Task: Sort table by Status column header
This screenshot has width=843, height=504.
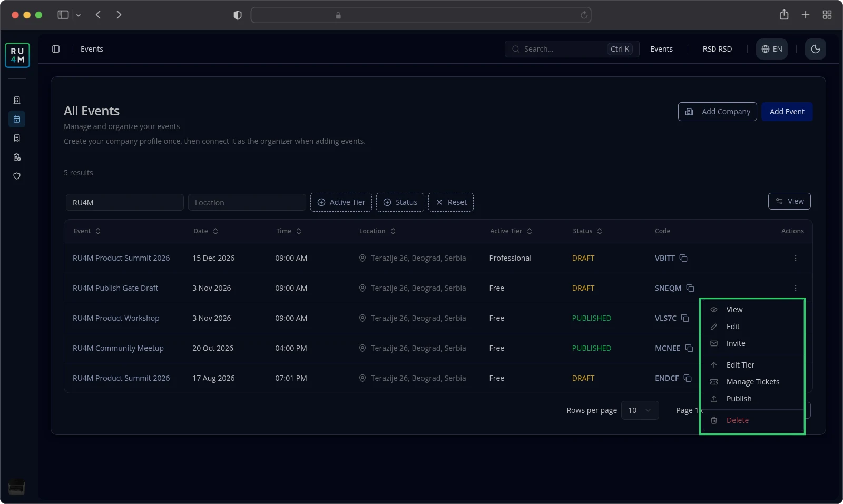Action: click(587, 231)
